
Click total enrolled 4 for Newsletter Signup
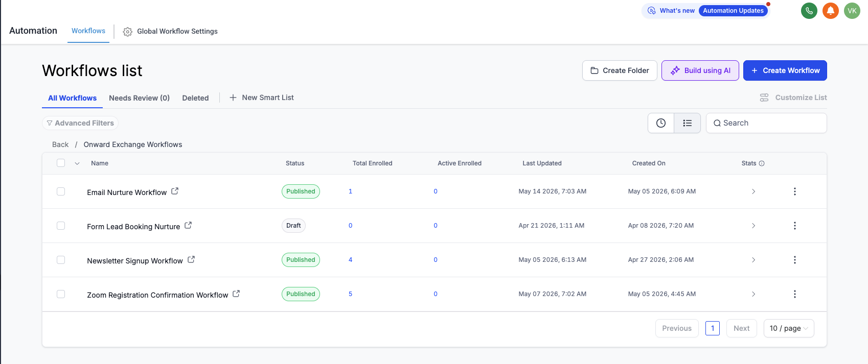click(x=350, y=260)
